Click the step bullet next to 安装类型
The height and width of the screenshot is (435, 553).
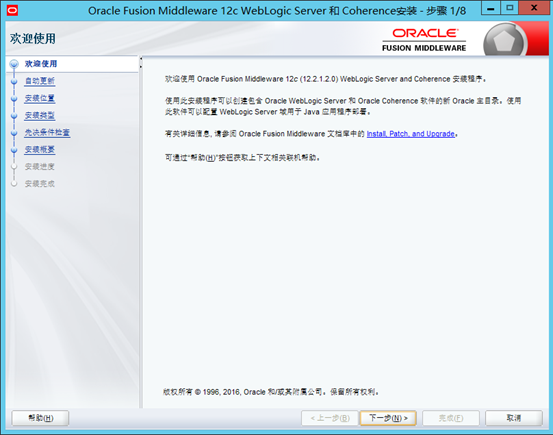point(14,116)
